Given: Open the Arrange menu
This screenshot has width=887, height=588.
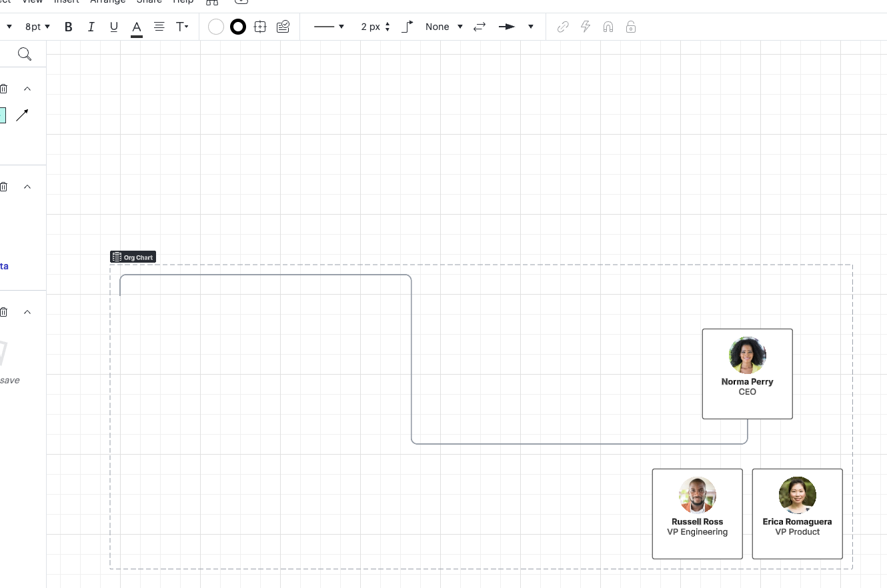Looking at the screenshot, I should pyautogui.click(x=107, y=2).
